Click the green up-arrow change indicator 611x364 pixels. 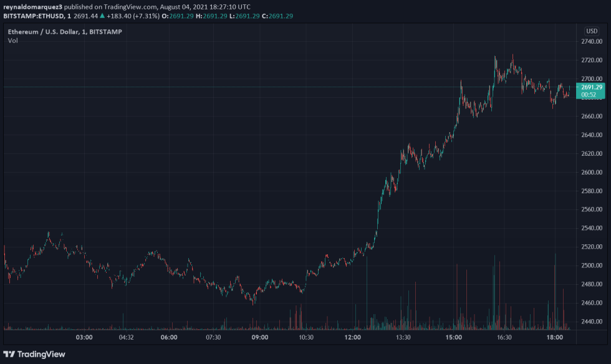102,16
